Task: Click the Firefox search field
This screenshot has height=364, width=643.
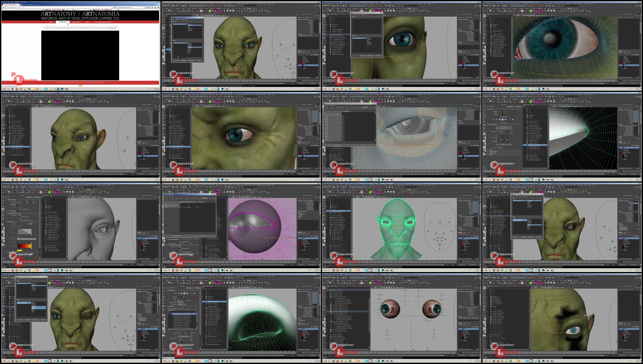Action: pyautogui.click(x=130, y=7)
